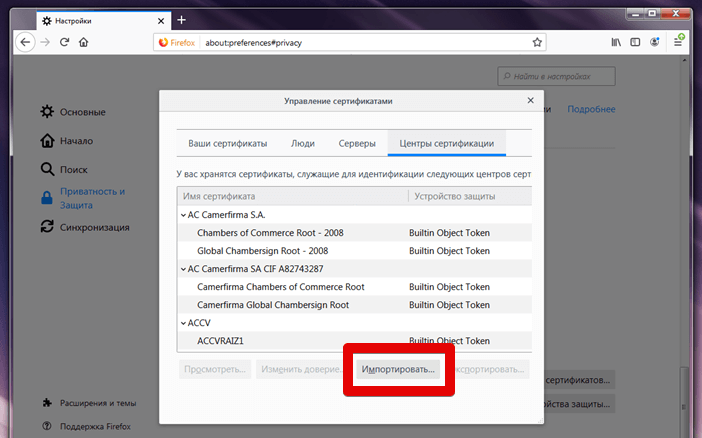
Task: Select the Центры сертификации tab
Action: click(447, 143)
